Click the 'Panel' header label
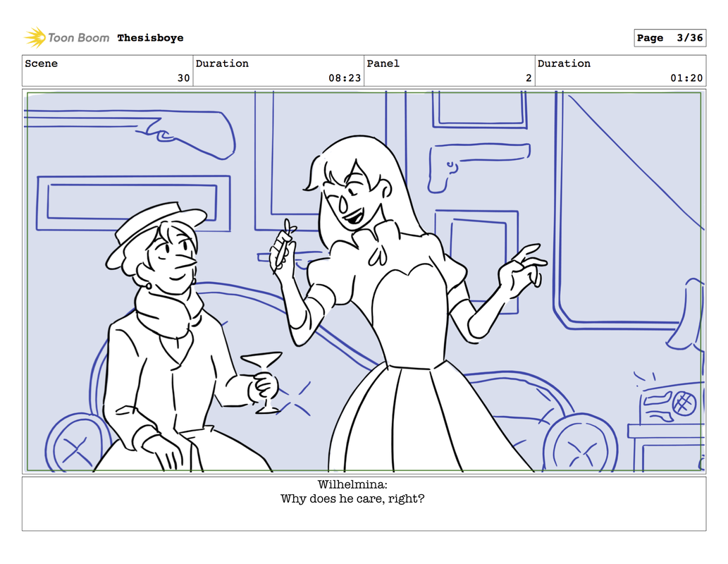 point(383,63)
